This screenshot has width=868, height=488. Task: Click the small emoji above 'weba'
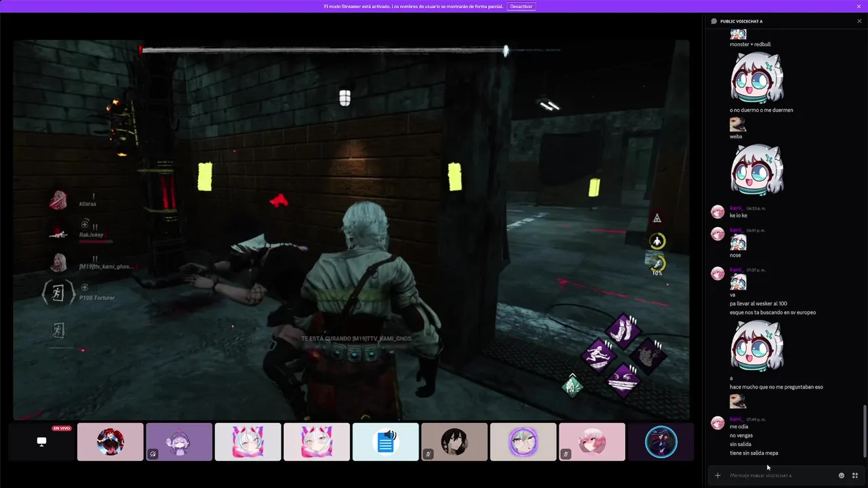pyautogui.click(x=738, y=125)
